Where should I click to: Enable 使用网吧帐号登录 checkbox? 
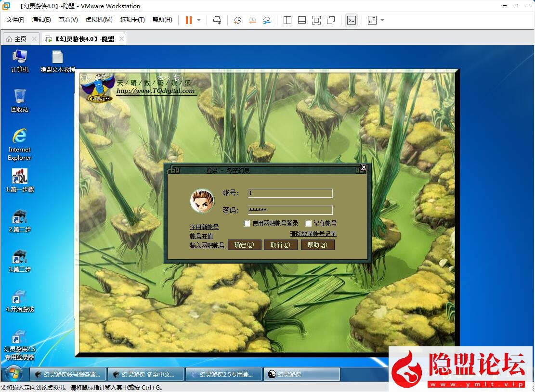point(247,224)
